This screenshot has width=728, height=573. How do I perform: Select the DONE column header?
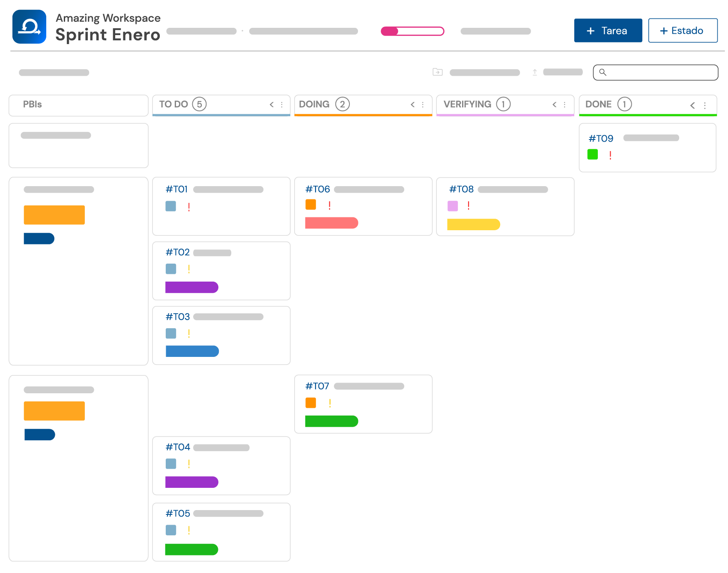click(x=648, y=105)
